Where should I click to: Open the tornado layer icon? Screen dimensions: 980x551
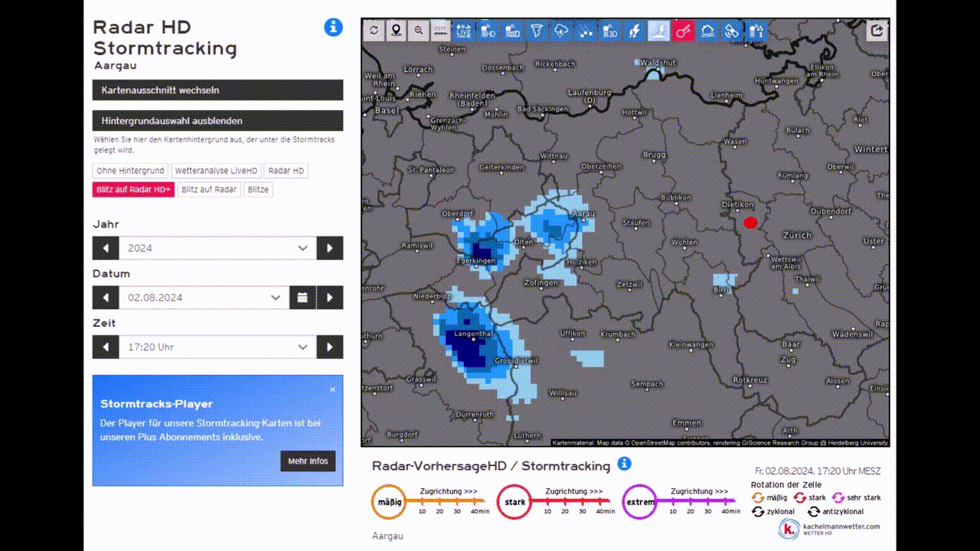pyautogui.click(x=537, y=31)
